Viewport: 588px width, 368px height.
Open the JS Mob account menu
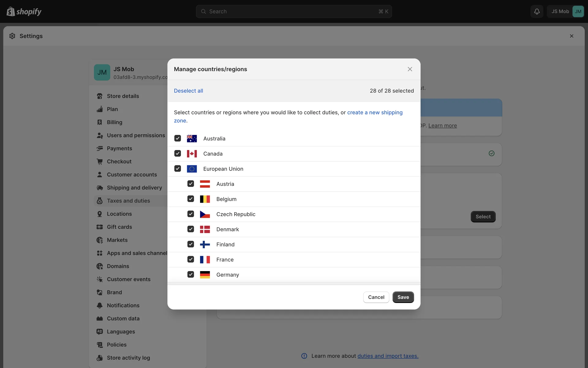tap(565, 11)
